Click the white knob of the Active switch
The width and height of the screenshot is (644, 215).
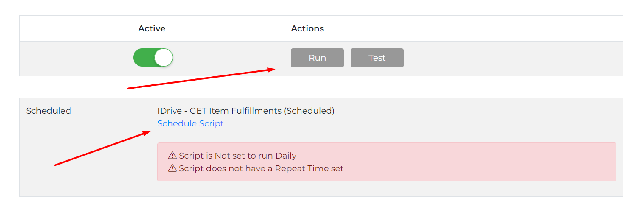click(163, 58)
